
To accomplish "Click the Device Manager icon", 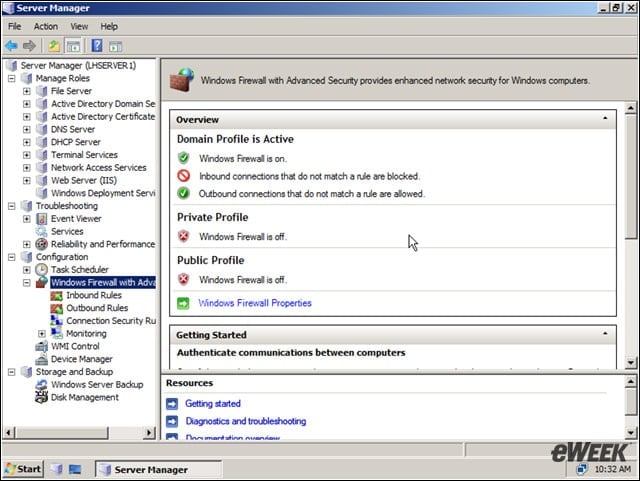I will click(x=41, y=359).
